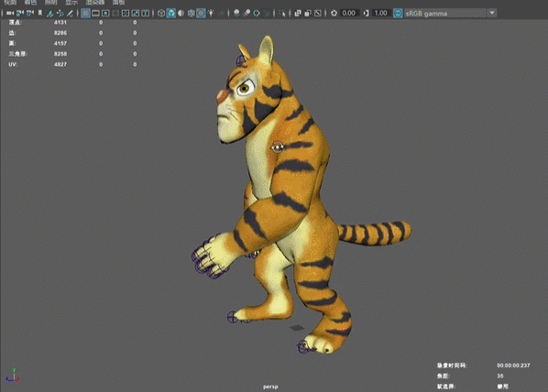Click the scene timecode 00:00:00:237

(513, 365)
